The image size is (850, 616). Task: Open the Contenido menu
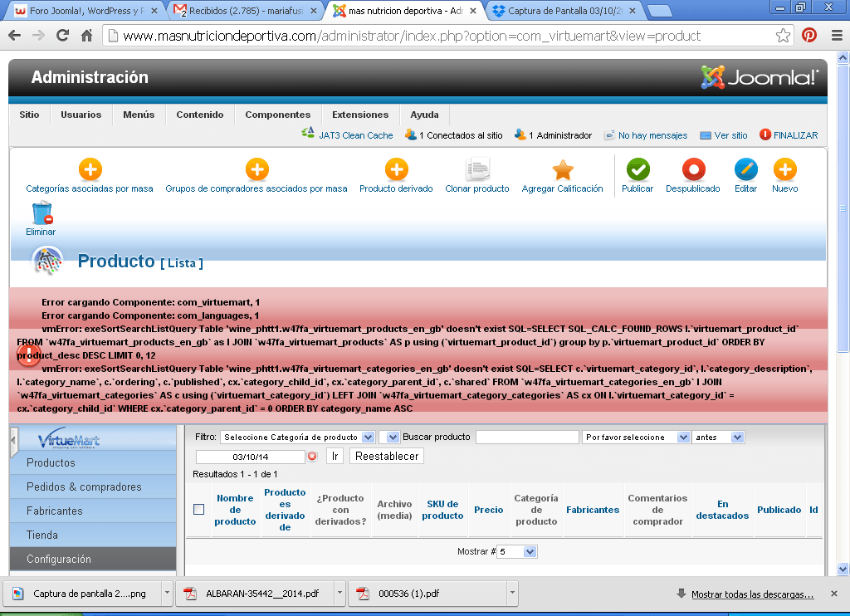pos(200,115)
